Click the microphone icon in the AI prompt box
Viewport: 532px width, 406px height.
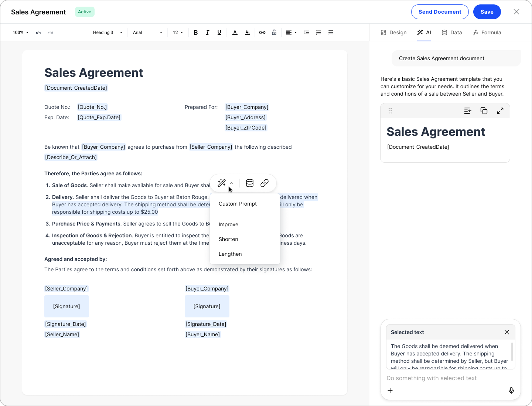(511, 390)
